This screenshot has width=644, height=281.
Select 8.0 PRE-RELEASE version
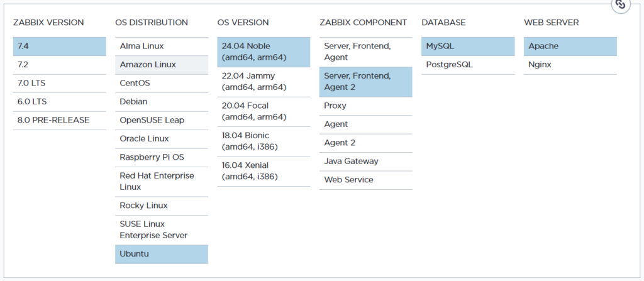[x=59, y=120]
